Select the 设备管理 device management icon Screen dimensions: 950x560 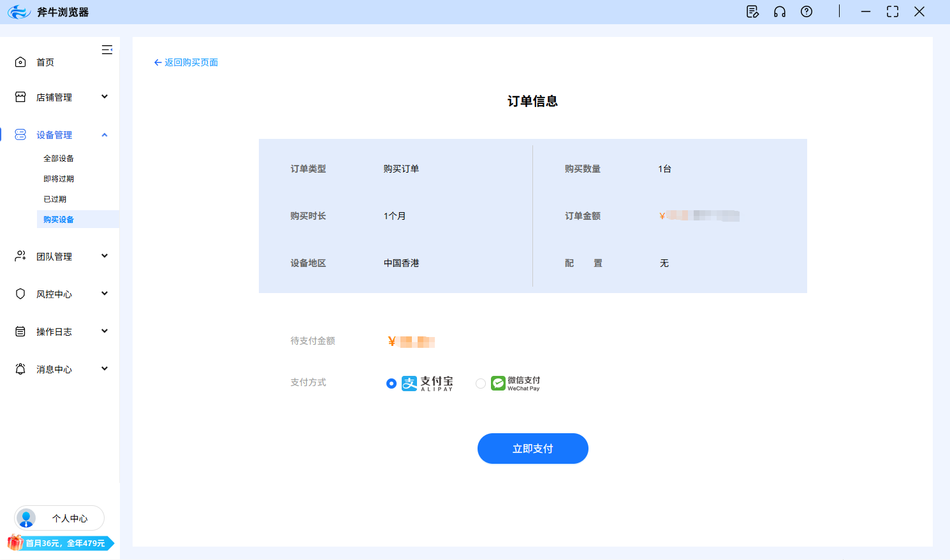(x=20, y=134)
